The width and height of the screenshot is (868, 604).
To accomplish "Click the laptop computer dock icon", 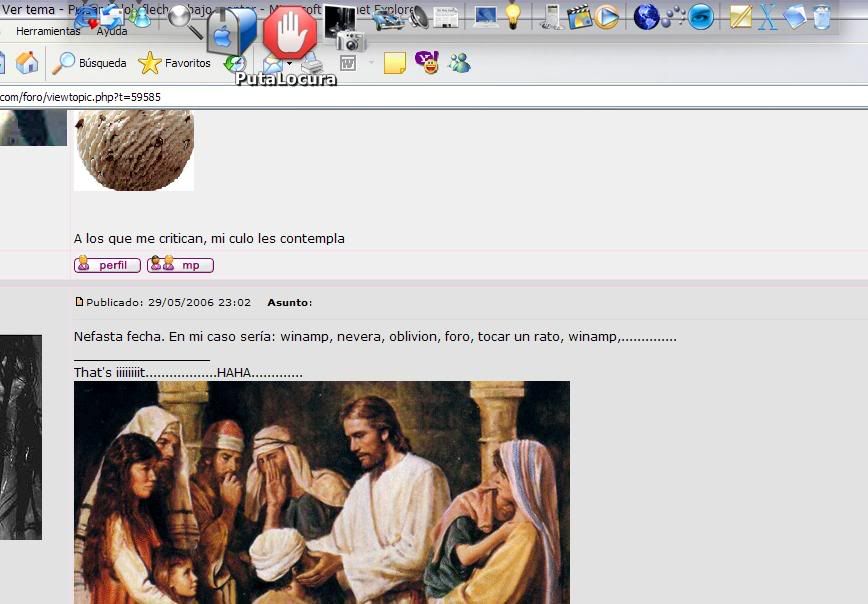I will (485, 17).
